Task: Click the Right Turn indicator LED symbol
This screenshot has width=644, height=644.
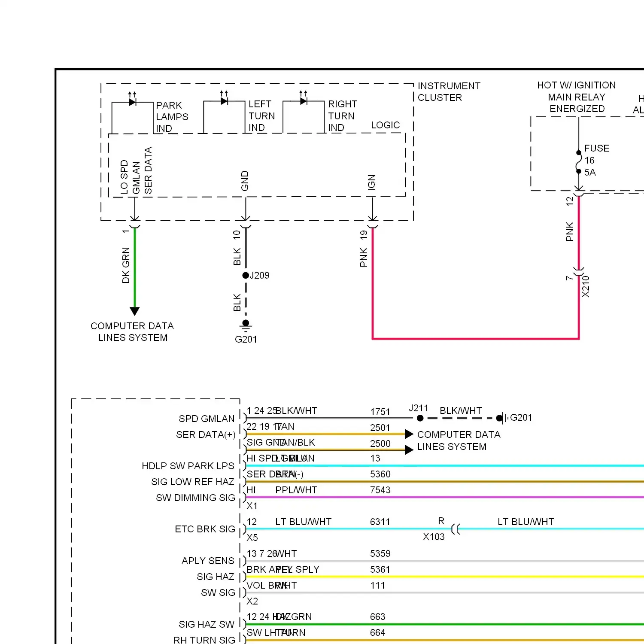Action: (x=304, y=98)
